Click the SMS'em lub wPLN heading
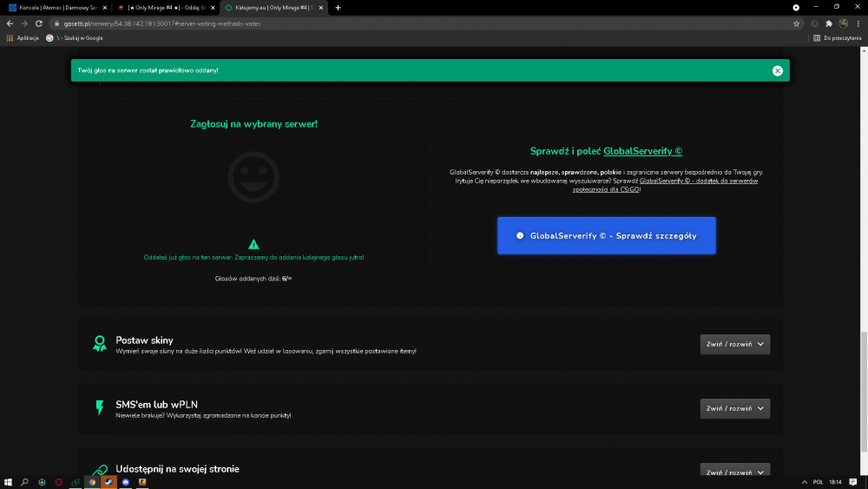The image size is (868, 489). [156, 404]
